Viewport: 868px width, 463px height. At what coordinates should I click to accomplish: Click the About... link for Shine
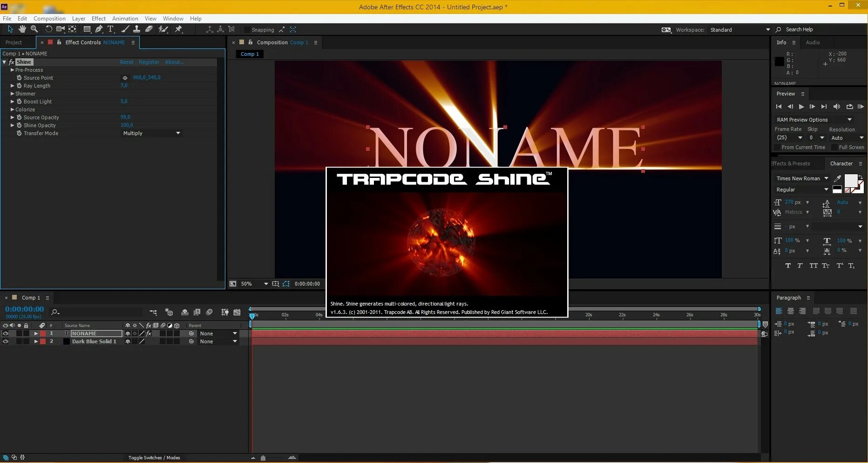click(175, 62)
